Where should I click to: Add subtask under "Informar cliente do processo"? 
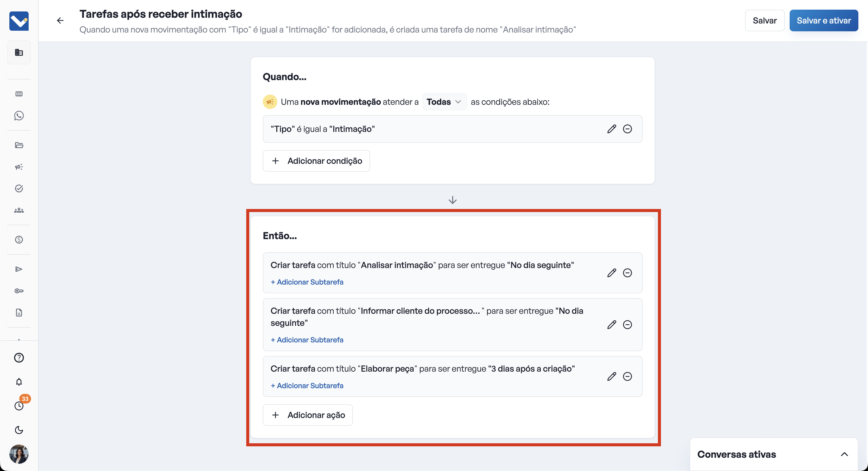[x=307, y=340]
